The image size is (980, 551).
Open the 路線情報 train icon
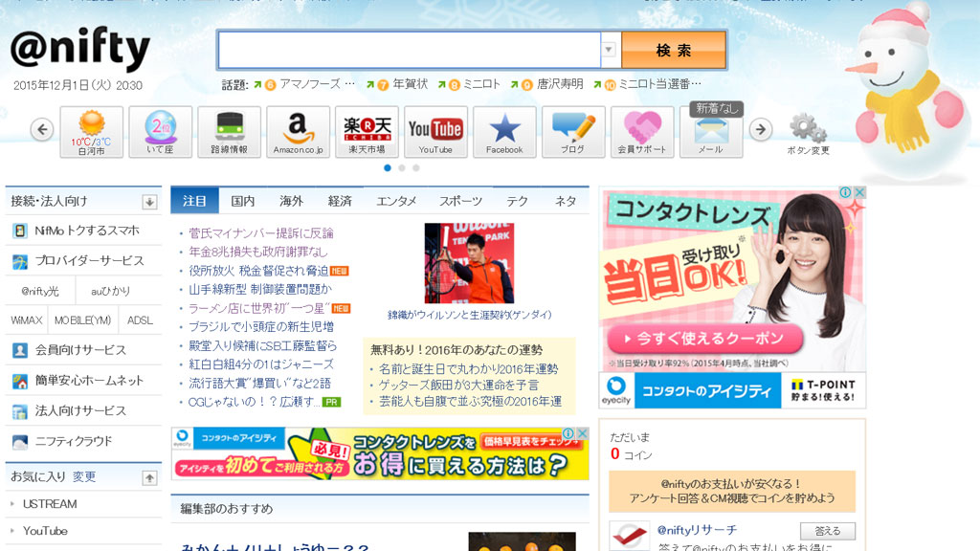[230, 132]
